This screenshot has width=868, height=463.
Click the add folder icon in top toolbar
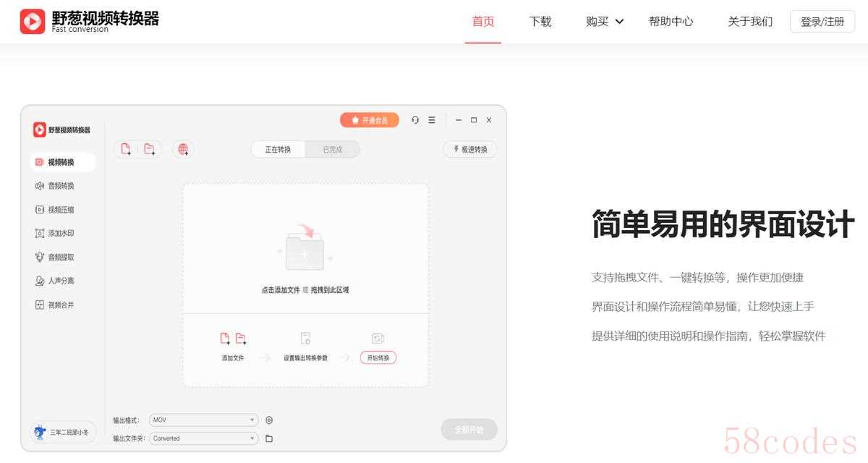[x=149, y=149]
